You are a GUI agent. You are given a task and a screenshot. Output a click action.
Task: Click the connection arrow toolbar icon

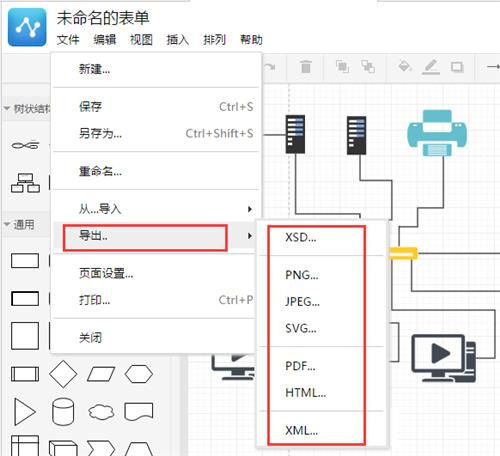[493, 67]
